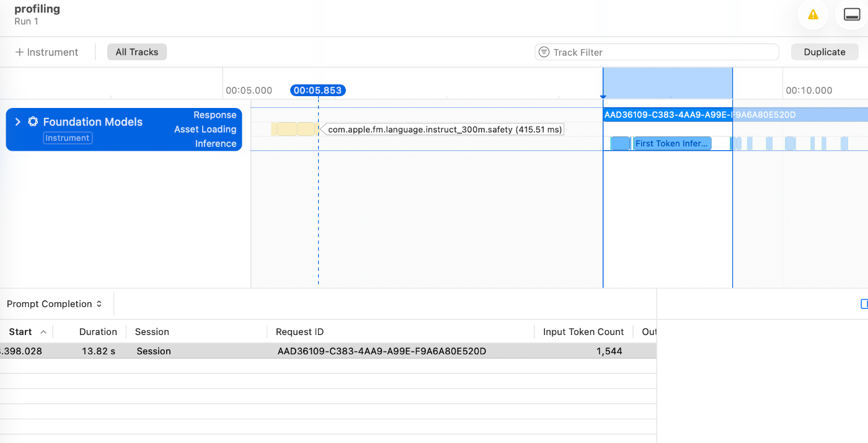
Task: Click the filter icon in Track Filter
Action: (x=544, y=52)
